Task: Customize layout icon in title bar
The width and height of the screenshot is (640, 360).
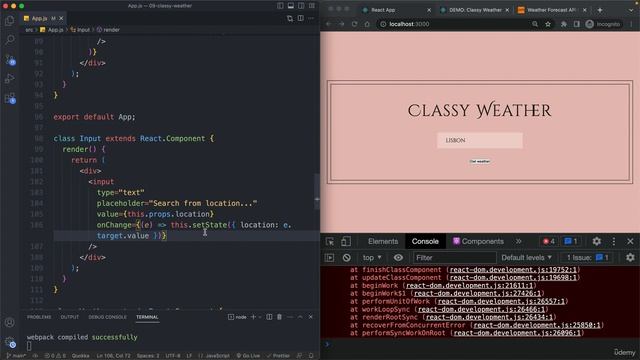Action: (312, 6)
